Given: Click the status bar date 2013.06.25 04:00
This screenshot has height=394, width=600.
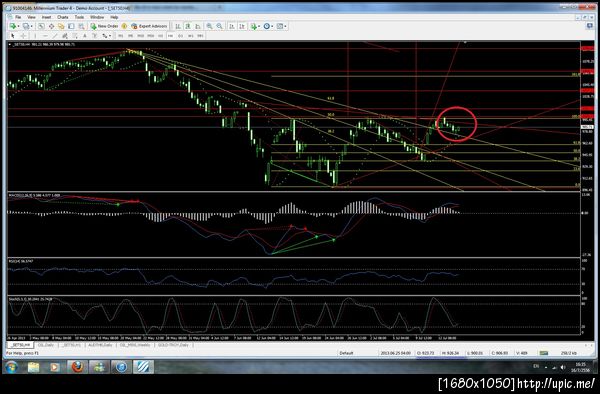Looking at the screenshot, I should pos(396,353).
